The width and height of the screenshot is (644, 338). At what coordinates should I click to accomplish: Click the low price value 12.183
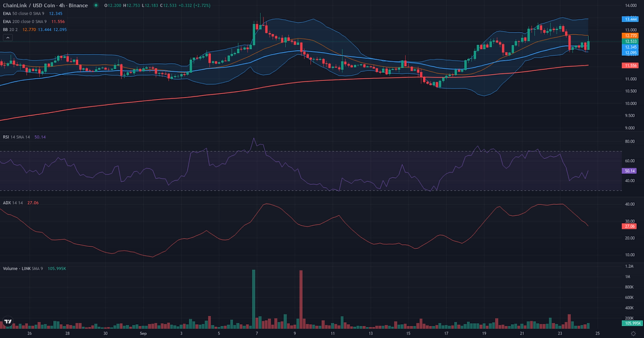150,5
